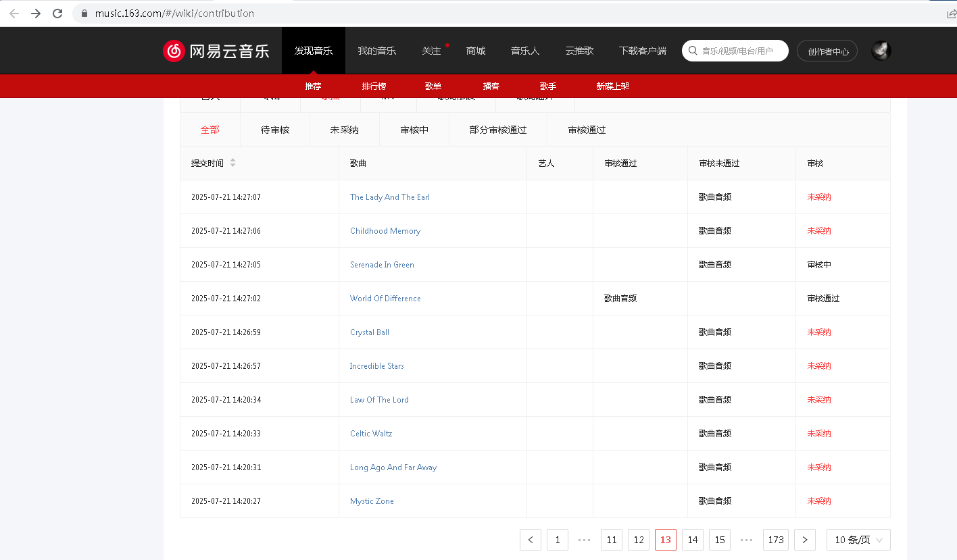This screenshot has height=560, width=957.
Task: Click the 音乐/视频/电台/用户 search box
Action: click(740, 51)
